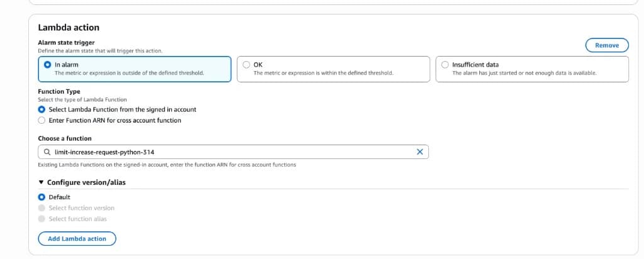Select the OK alarm state trigger
Image resolution: width=644 pixels, height=259 pixels.
click(333, 69)
